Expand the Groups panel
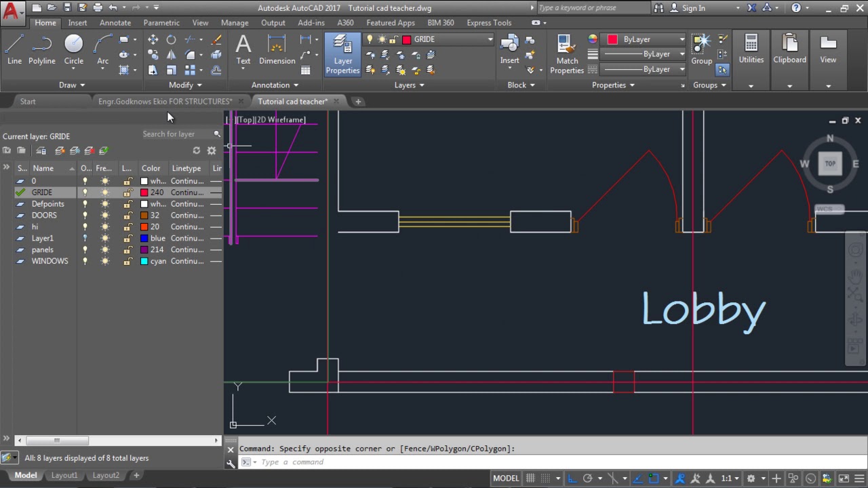The height and width of the screenshot is (488, 868). (x=709, y=85)
